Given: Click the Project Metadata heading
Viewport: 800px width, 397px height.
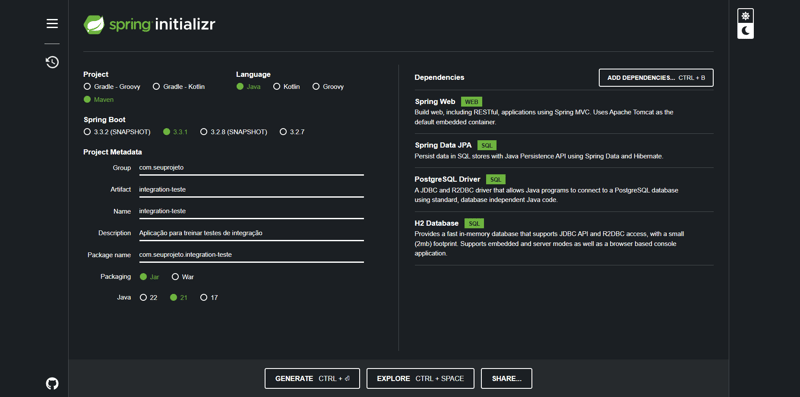Looking at the screenshot, I should coord(113,152).
